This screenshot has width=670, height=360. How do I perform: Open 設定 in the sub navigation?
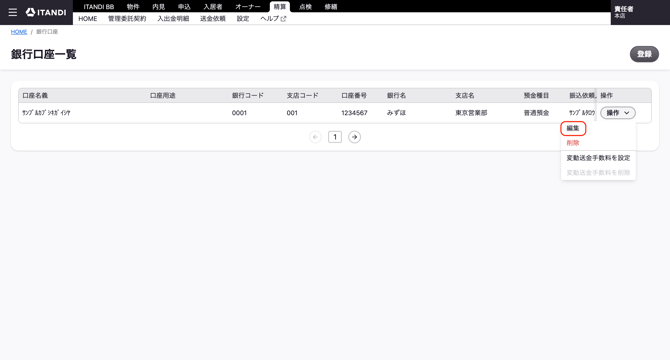[243, 19]
